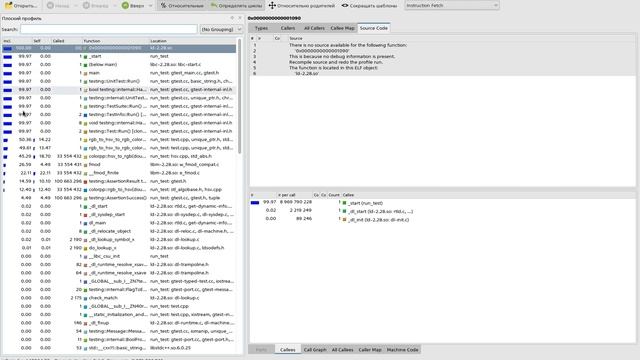Toggle Определять циклы cycle detection
Viewport: 640px width, 360px height.
point(236,6)
